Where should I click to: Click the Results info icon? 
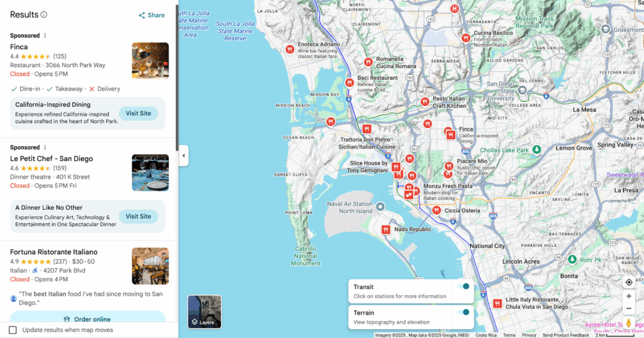tap(43, 14)
